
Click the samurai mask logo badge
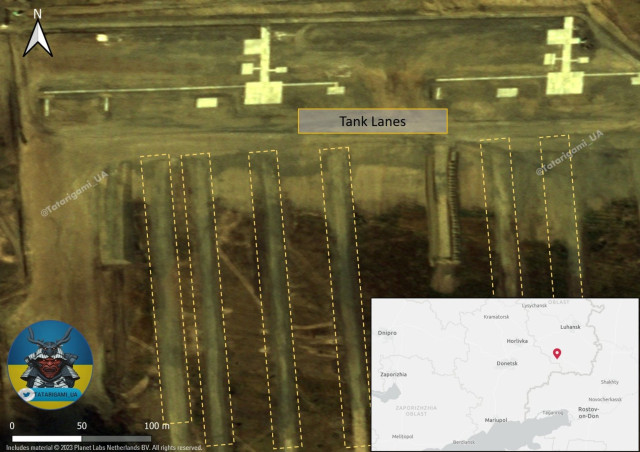(x=49, y=364)
